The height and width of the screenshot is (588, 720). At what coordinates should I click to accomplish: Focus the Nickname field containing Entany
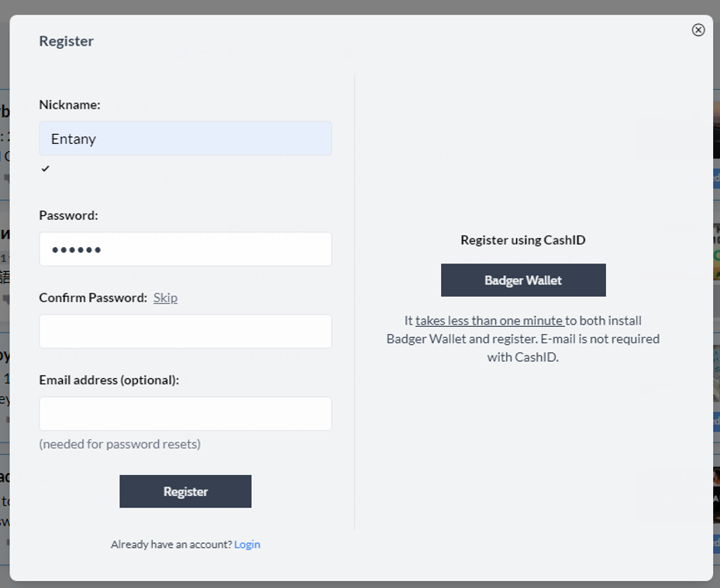coord(185,139)
